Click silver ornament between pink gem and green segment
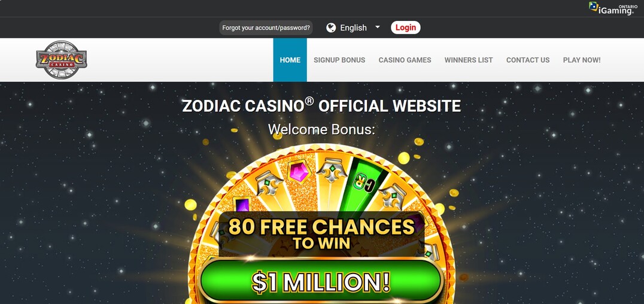The height and width of the screenshot is (304, 644). click(332, 170)
